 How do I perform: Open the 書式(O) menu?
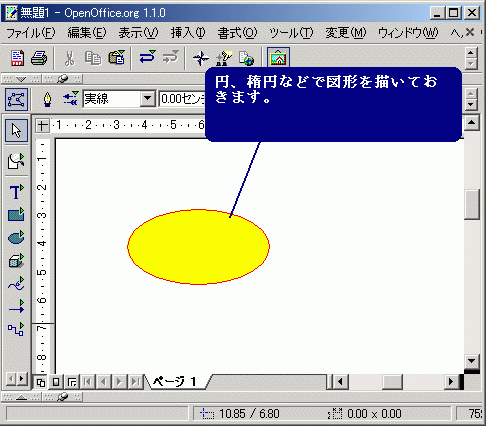(237, 33)
